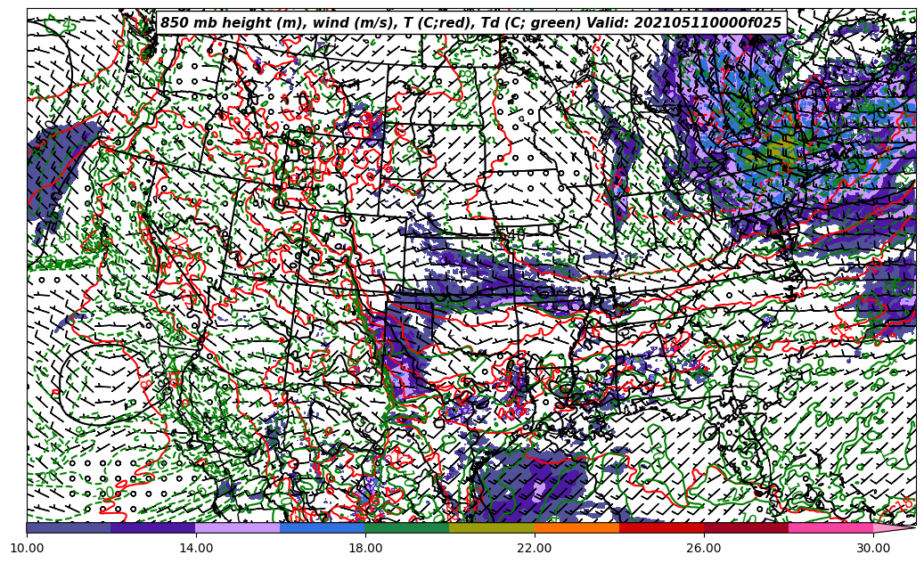Click the pointed light-pink colorbar overflow arrow
924x563 pixels.
click(893, 527)
